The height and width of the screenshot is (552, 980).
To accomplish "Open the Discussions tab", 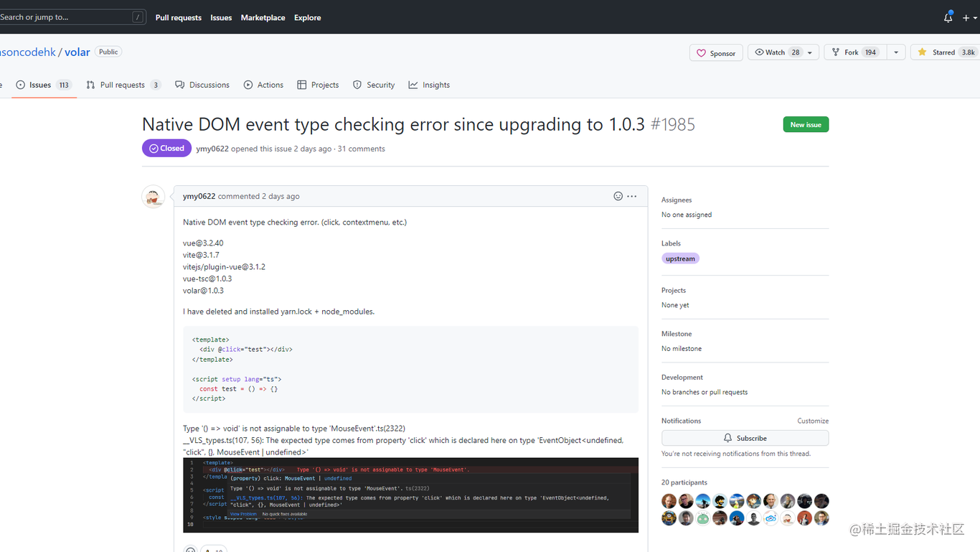I will pyautogui.click(x=202, y=85).
